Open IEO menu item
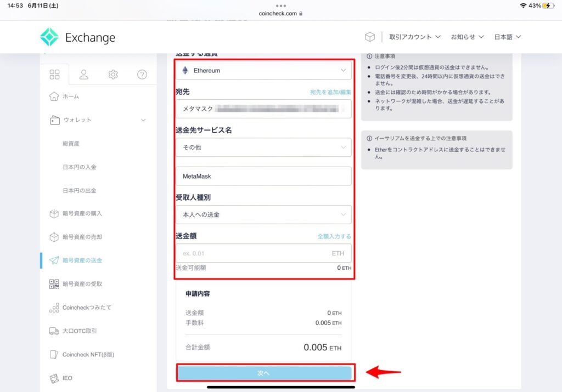Image resolution: width=562 pixels, height=392 pixels. 68,378
